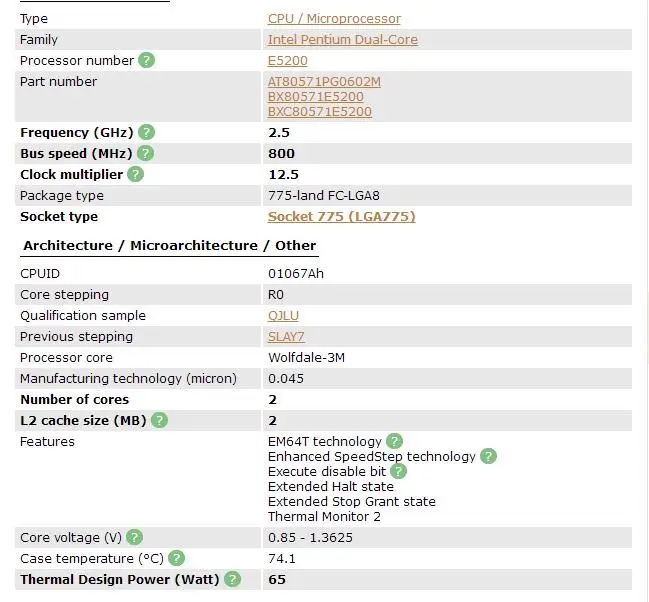The width and height of the screenshot is (649, 602).
Task: Click the Features label
Action: [x=48, y=441]
